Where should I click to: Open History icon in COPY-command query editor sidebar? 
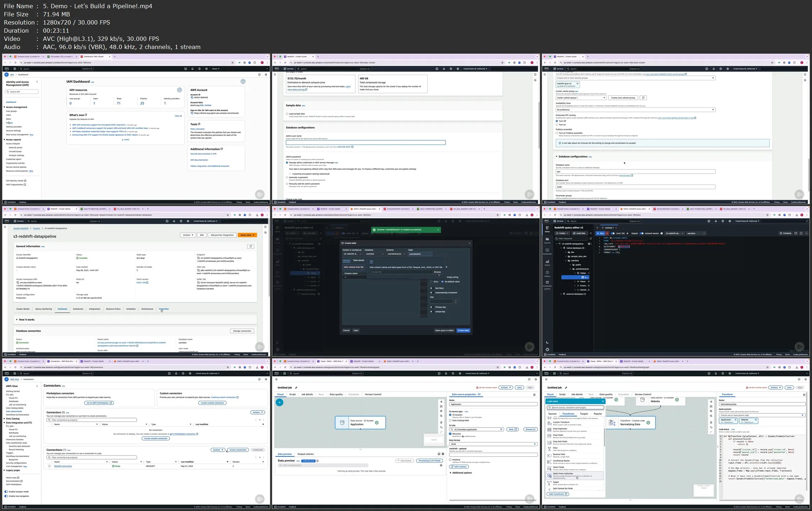pyautogui.click(x=547, y=273)
